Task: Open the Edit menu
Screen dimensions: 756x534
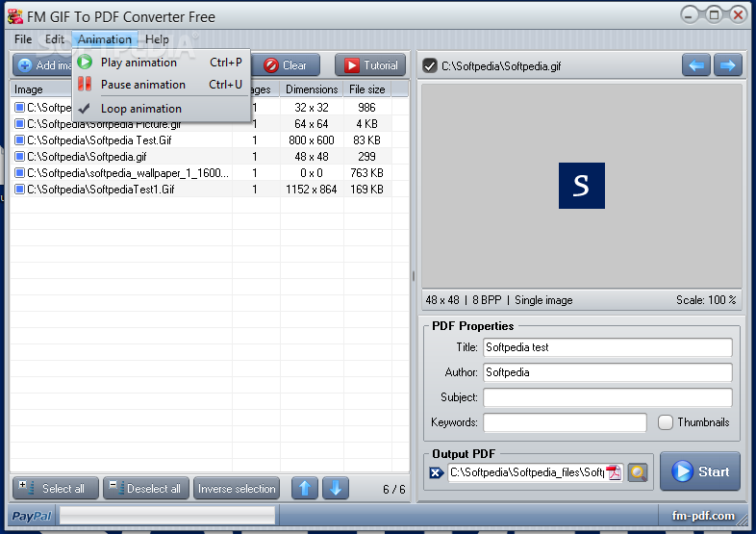Action: coord(55,39)
